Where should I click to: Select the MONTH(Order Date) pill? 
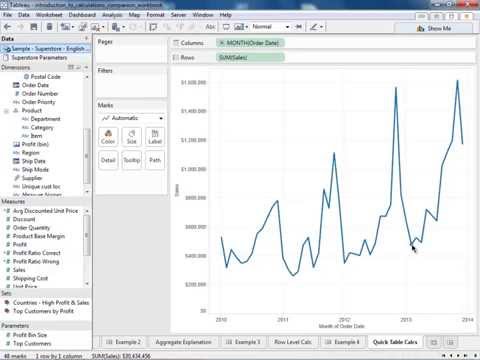pos(250,43)
